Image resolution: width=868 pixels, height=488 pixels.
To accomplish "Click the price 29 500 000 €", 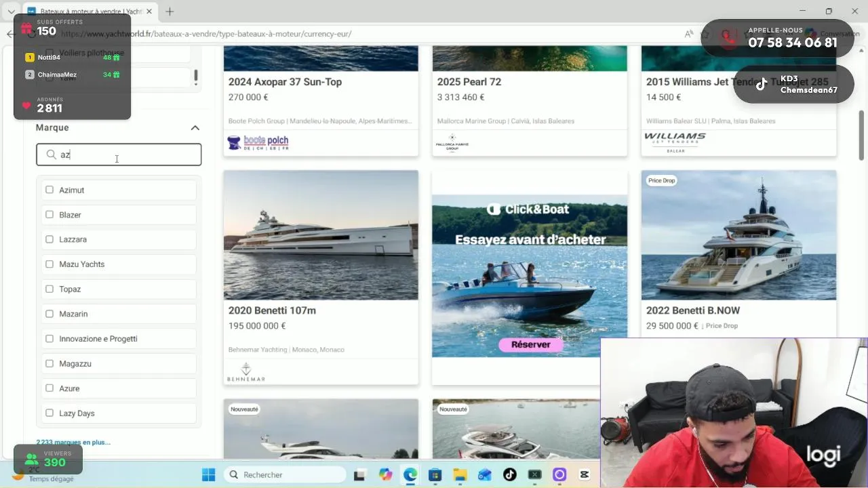I will [x=672, y=326].
